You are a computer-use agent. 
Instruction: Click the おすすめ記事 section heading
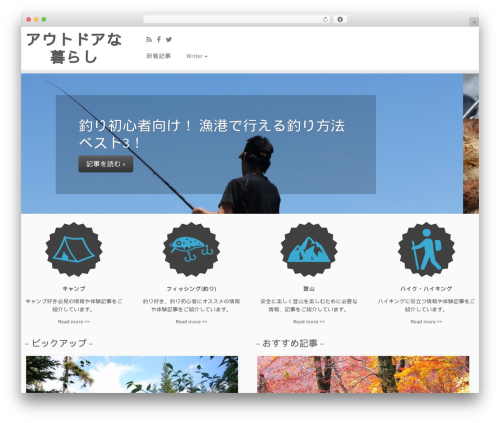(290, 343)
